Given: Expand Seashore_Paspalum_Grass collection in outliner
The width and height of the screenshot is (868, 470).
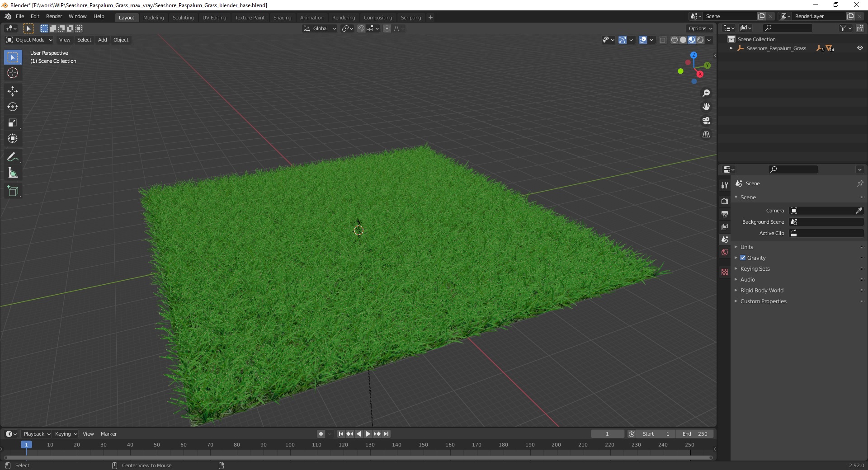Looking at the screenshot, I should pyautogui.click(x=731, y=48).
